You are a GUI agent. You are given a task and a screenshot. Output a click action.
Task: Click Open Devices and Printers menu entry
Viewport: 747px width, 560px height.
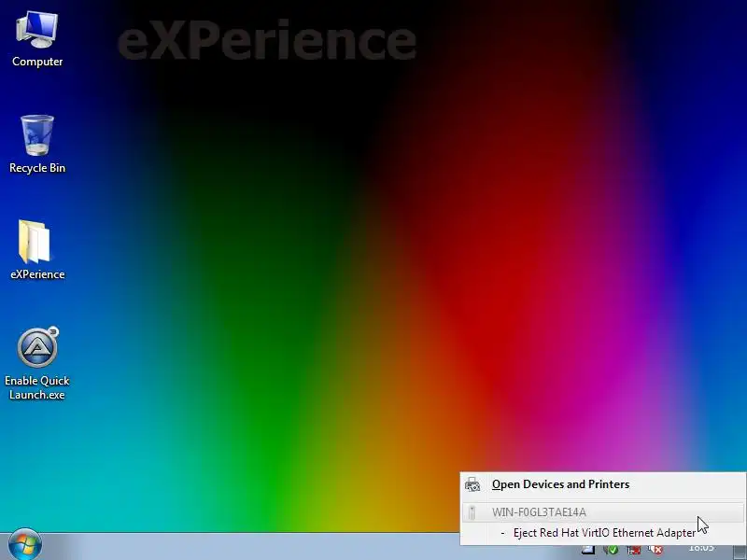(602, 484)
